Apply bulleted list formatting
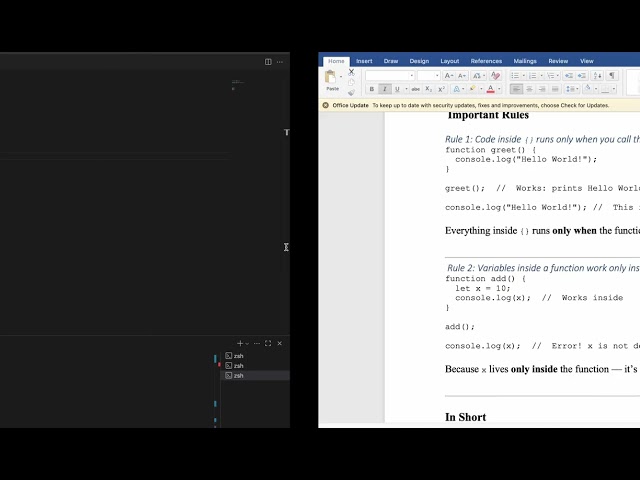Screen dimensions: 640x480 click(515, 76)
